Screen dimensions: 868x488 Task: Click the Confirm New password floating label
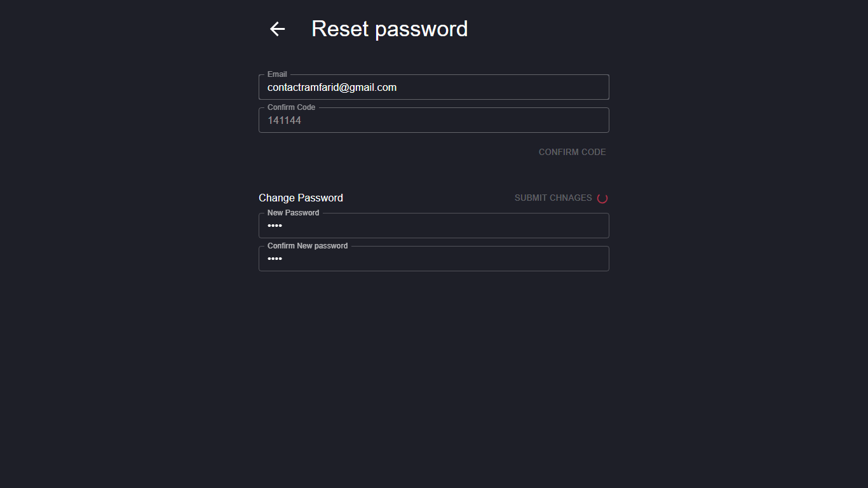click(x=308, y=246)
